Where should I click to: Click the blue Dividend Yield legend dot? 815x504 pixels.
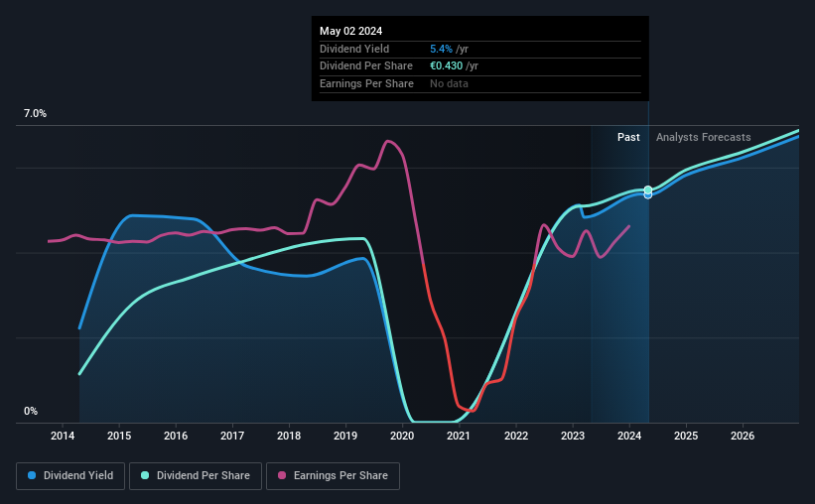pos(32,475)
